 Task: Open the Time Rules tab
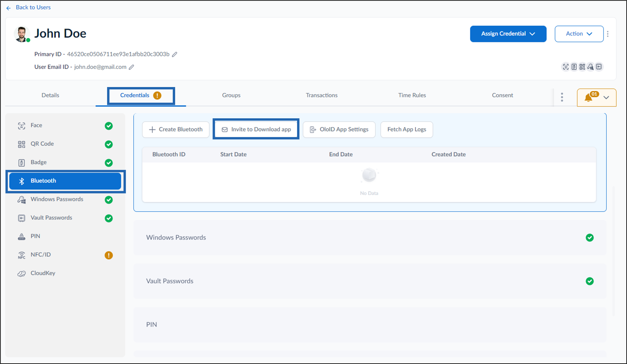click(x=412, y=95)
